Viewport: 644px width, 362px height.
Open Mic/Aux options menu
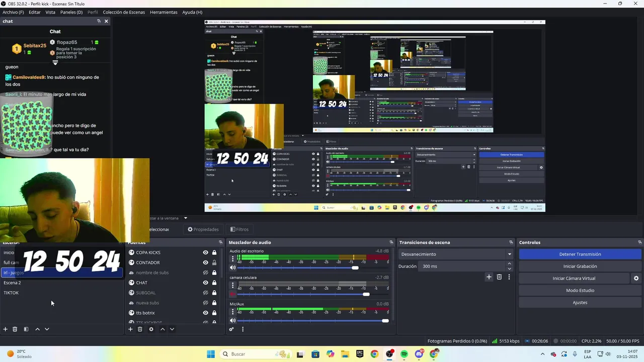point(232,312)
